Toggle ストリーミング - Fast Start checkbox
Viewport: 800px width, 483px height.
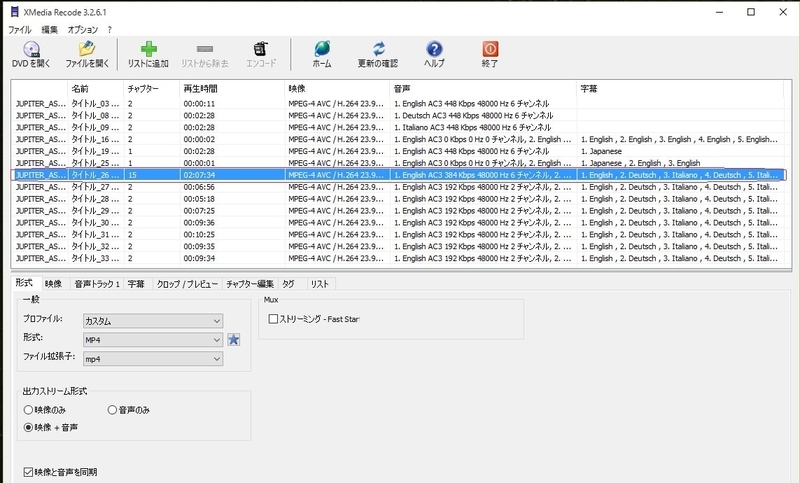(x=273, y=319)
